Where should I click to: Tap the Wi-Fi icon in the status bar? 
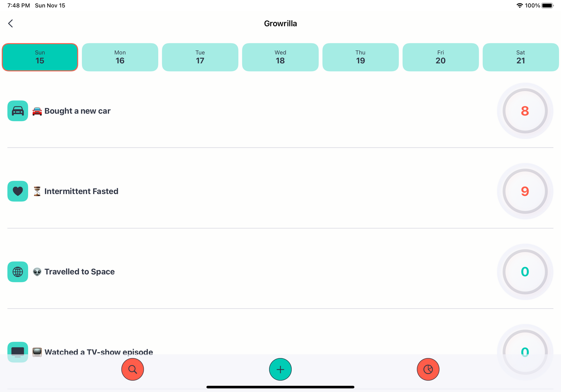click(519, 5)
